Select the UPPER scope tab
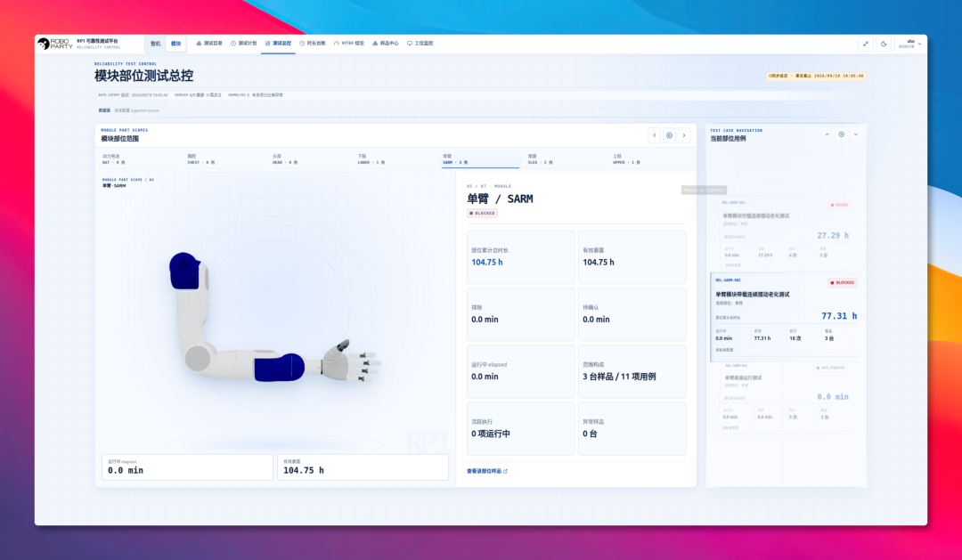Viewport: 962px width, 560px height. click(x=651, y=159)
